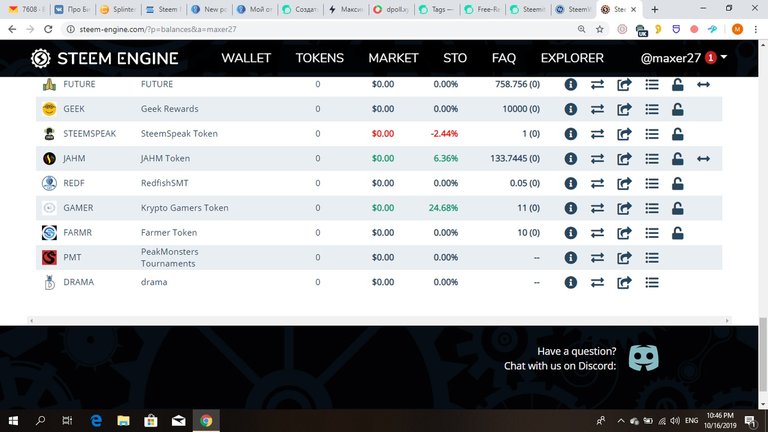The height and width of the screenshot is (432, 768).
Task: Open Chrome's three-dot menu
Action: [x=756, y=29]
